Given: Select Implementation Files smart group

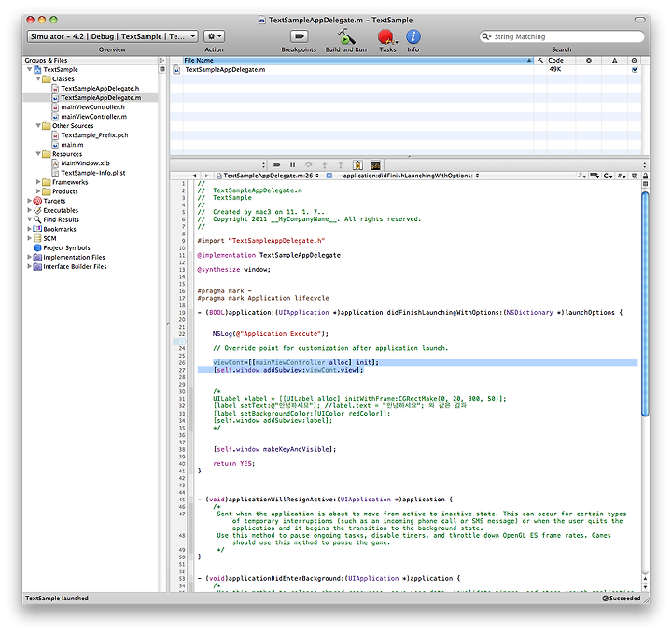Looking at the screenshot, I should pos(74,257).
